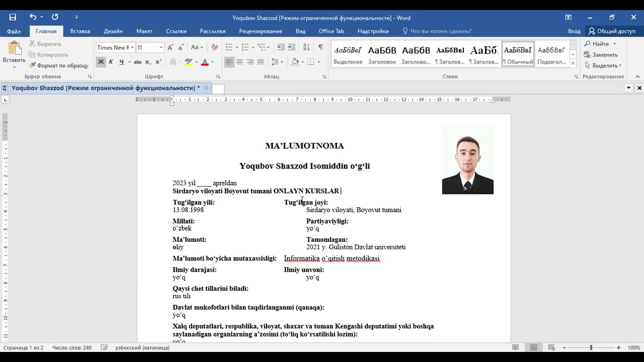The image size is (644, 362).
Task: Open the Times New Roman font name dropdown
Action: click(x=132, y=48)
